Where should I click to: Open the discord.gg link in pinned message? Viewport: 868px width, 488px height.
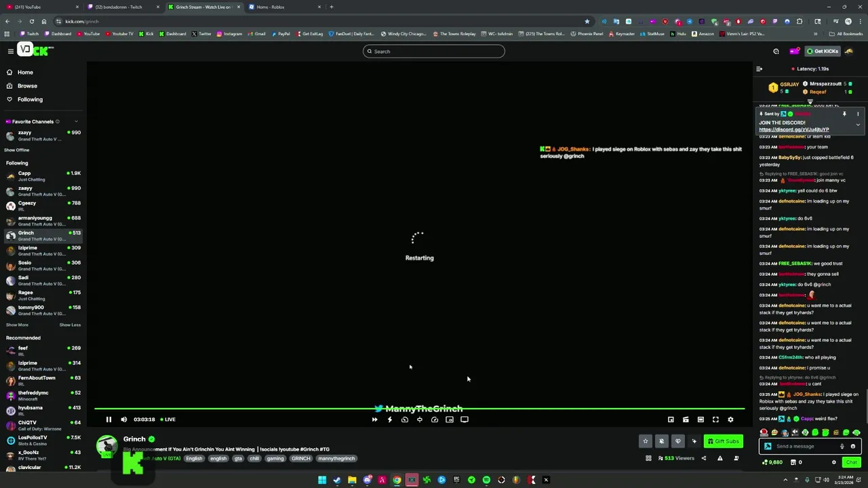[793, 129]
